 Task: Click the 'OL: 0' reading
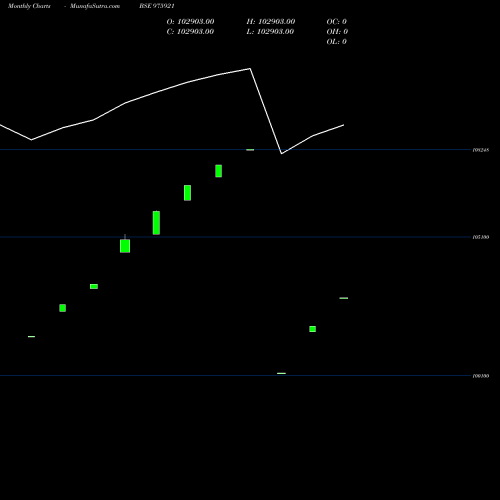tap(337, 42)
